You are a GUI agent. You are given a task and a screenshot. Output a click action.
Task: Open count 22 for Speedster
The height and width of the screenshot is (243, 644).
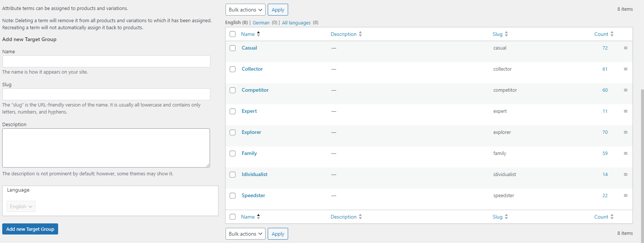tap(605, 196)
